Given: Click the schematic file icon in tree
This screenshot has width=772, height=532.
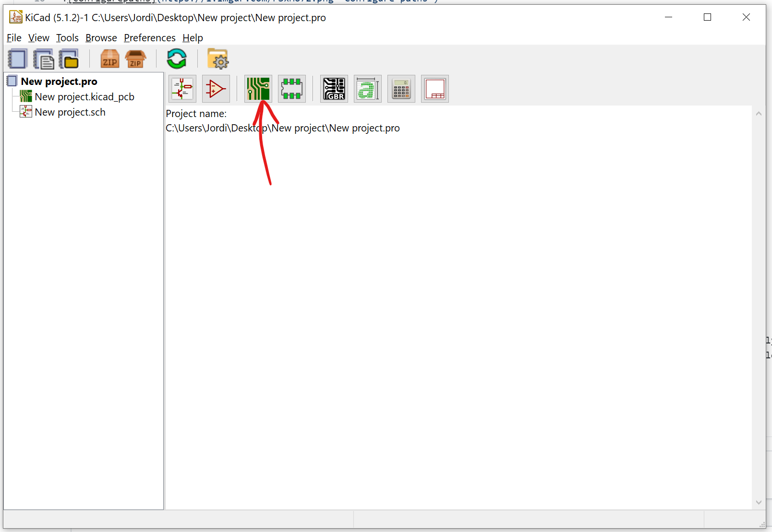Looking at the screenshot, I should [x=26, y=112].
